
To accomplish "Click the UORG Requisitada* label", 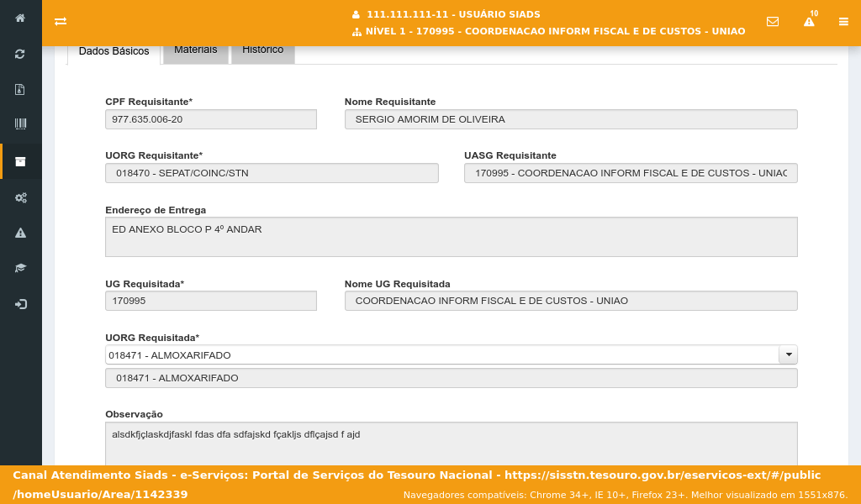I will click(152, 338).
